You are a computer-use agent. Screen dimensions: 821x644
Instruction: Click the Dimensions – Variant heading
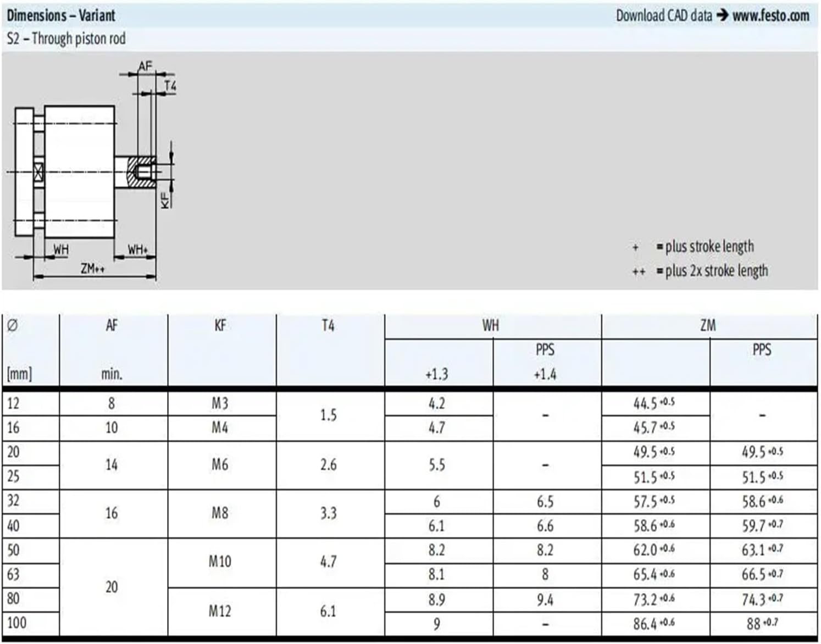[60, 15]
